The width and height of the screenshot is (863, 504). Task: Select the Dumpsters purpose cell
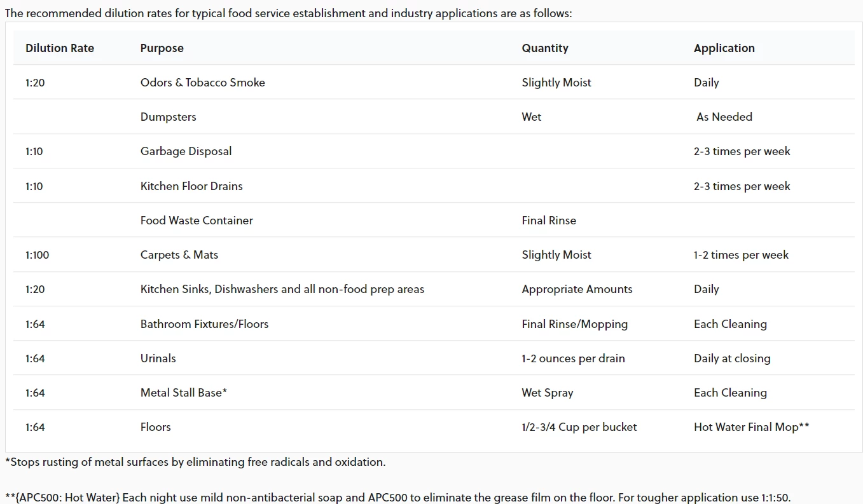click(x=169, y=117)
